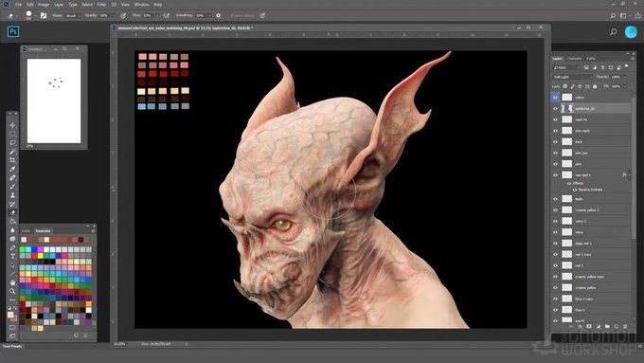Hide the creamy yellow copy layer
The width and height of the screenshot is (644, 363).
(555, 277)
